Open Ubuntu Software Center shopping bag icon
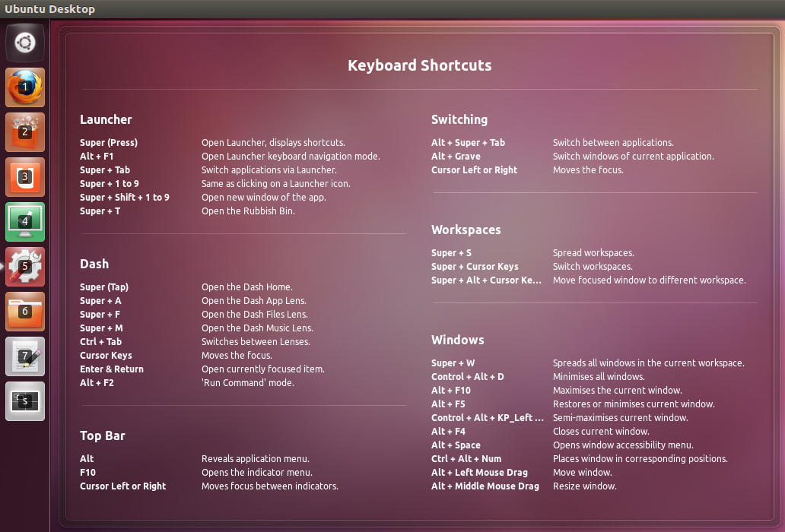The height and width of the screenshot is (532, 785). pyautogui.click(x=25, y=132)
